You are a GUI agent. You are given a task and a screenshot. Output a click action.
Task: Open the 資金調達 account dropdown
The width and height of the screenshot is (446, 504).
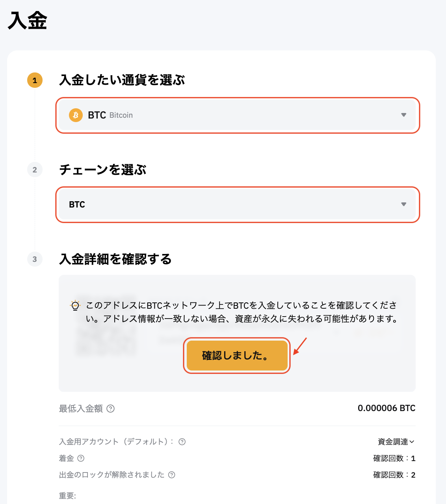(x=396, y=442)
